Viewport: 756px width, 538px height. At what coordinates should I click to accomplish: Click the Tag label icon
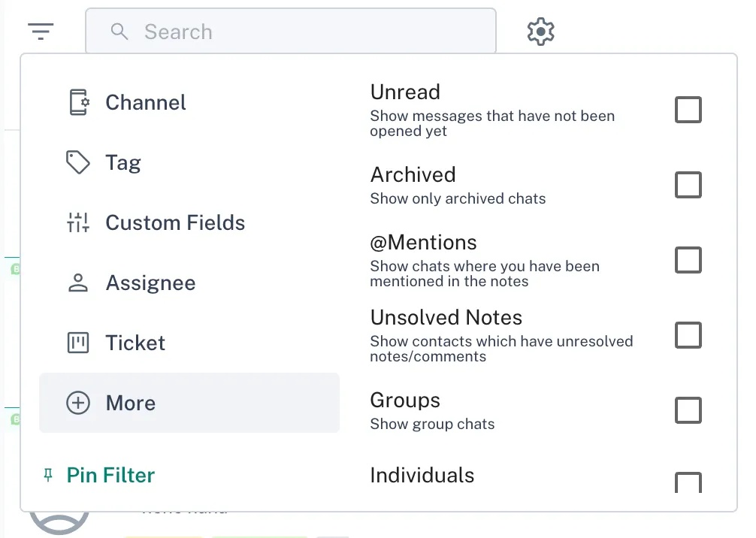78,162
